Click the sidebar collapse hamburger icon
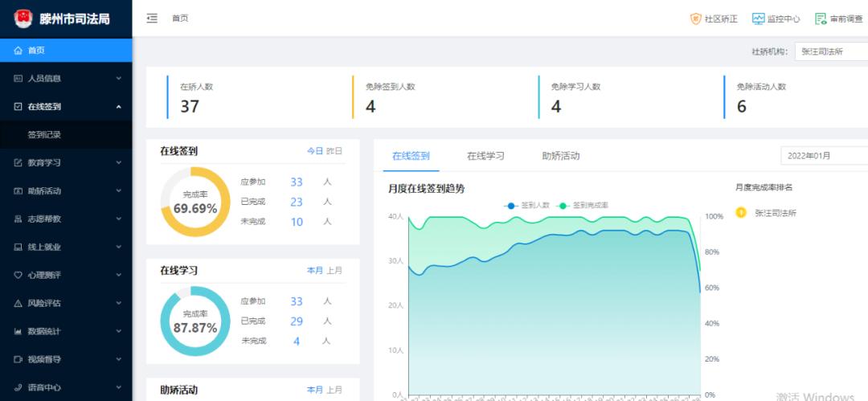Viewport: 868px width, 401px height. 152,18
